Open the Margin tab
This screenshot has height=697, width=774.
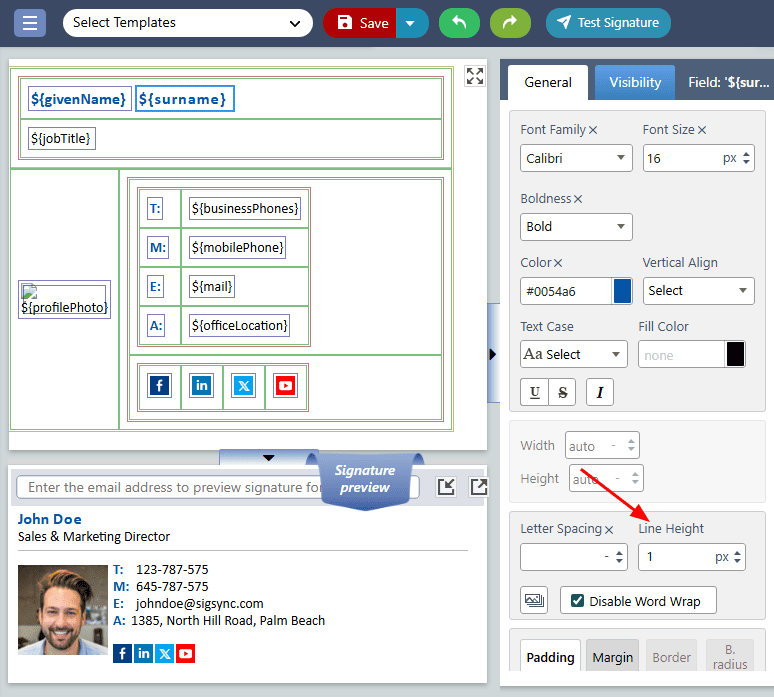pos(612,657)
